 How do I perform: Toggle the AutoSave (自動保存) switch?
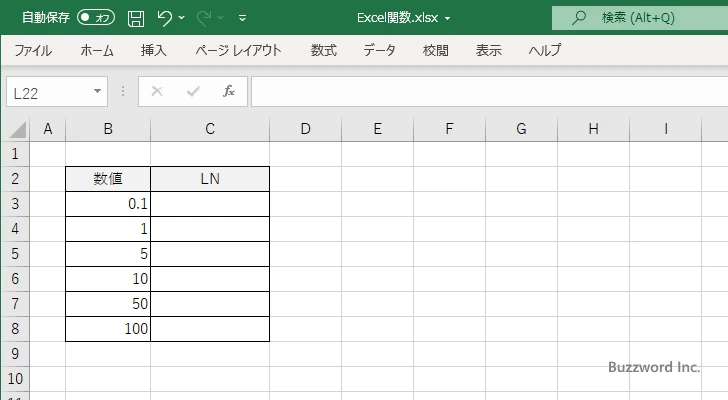[x=96, y=18]
